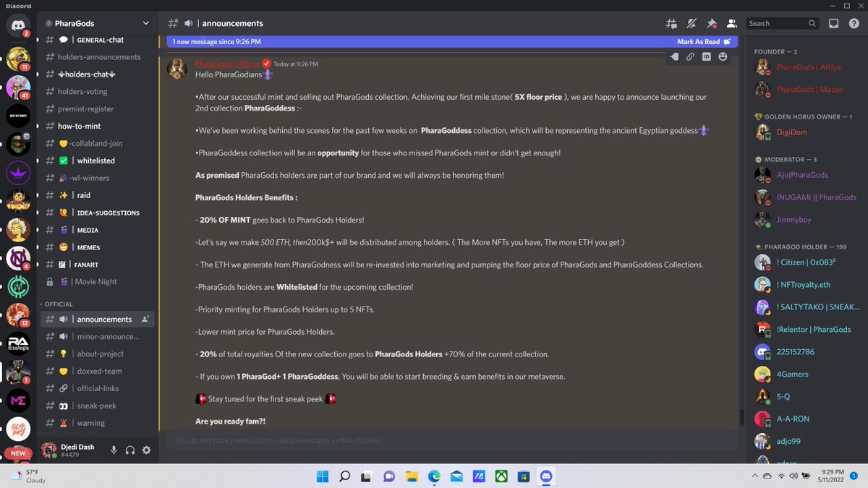Open the Inbox icon
Image resolution: width=868 pixels, height=488 pixels.
click(833, 23)
